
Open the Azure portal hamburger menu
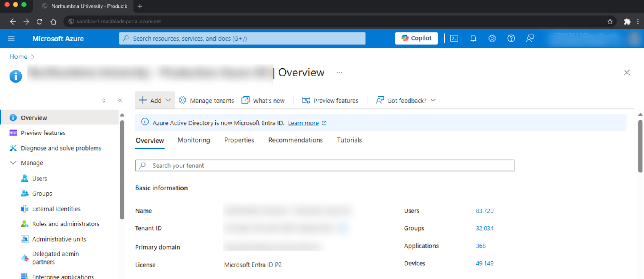pyautogui.click(x=11, y=39)
